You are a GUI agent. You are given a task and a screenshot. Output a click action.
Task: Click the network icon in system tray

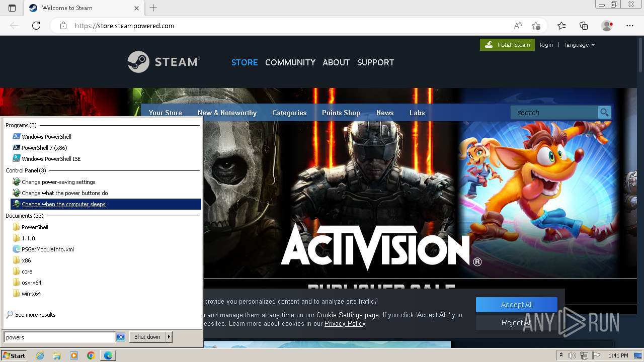pos(584,355)
